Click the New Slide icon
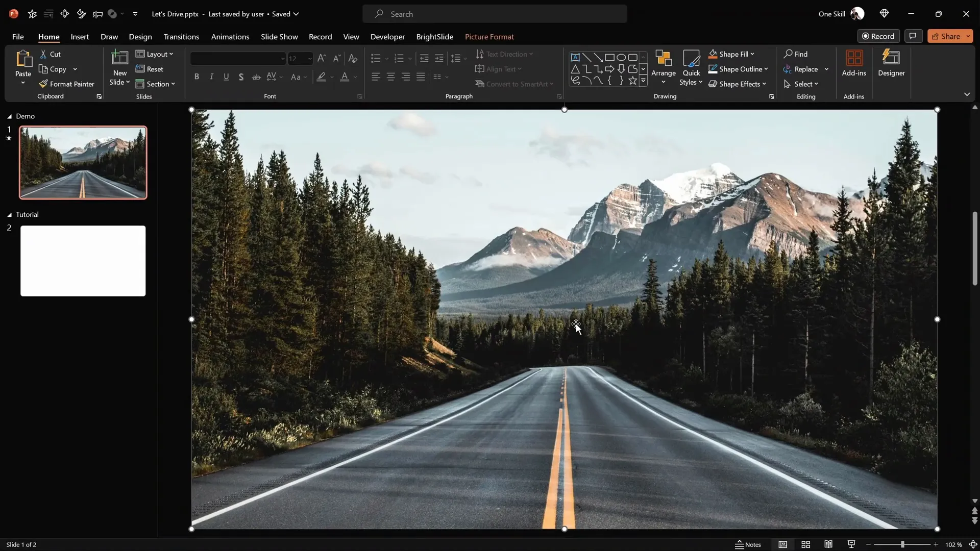 (119, 58)
